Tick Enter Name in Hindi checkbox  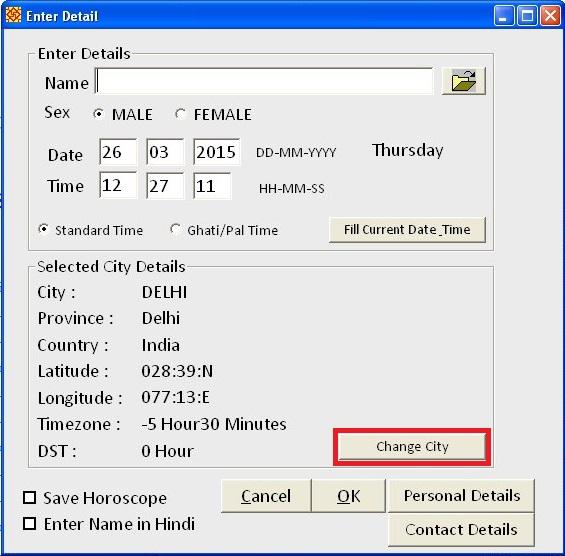coord(30,524)
